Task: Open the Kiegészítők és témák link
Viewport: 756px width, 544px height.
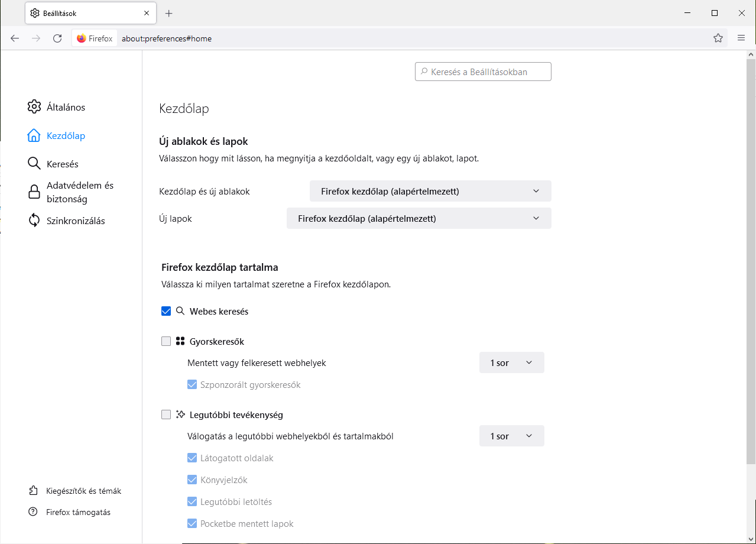Action: (83, 491)
